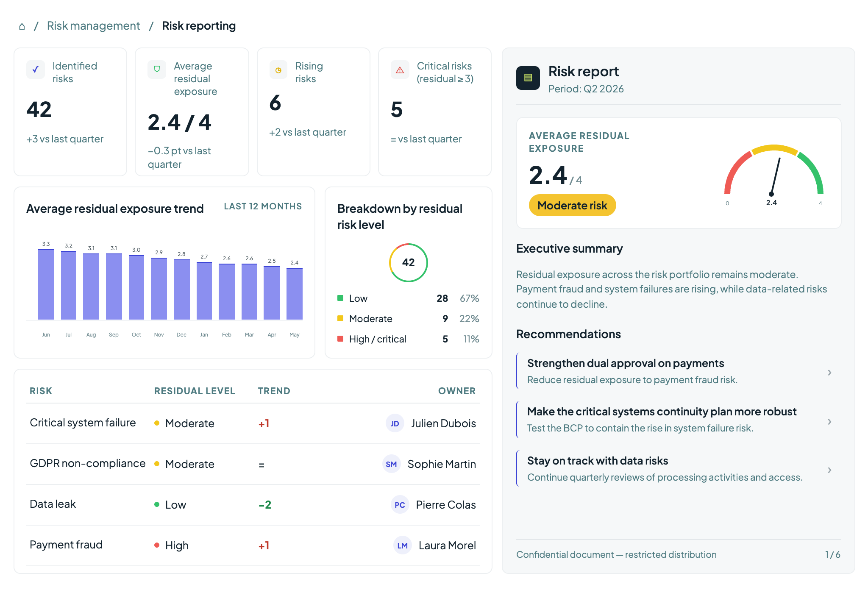Click = trend for GDPR non-compliance

262,465
